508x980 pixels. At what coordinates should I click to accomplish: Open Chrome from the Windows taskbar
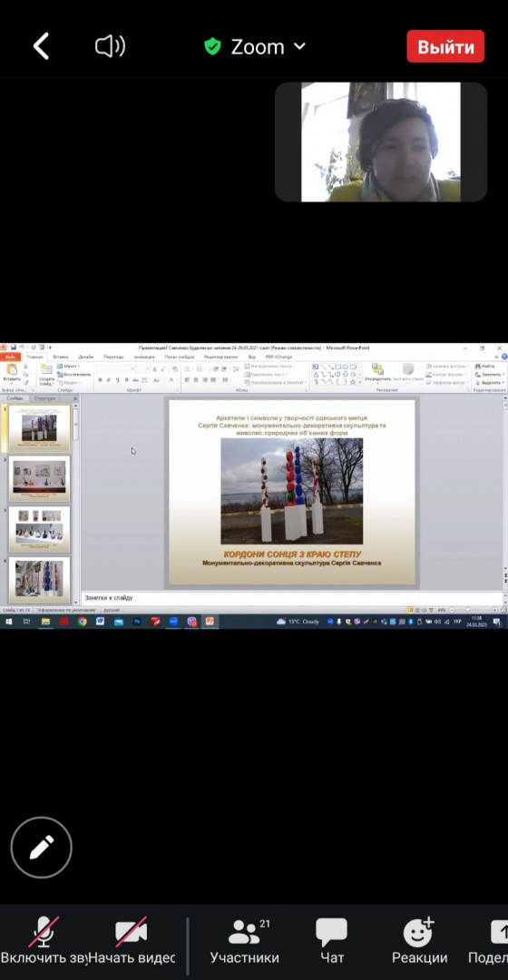pyautogui.click(x=82, y=622)
